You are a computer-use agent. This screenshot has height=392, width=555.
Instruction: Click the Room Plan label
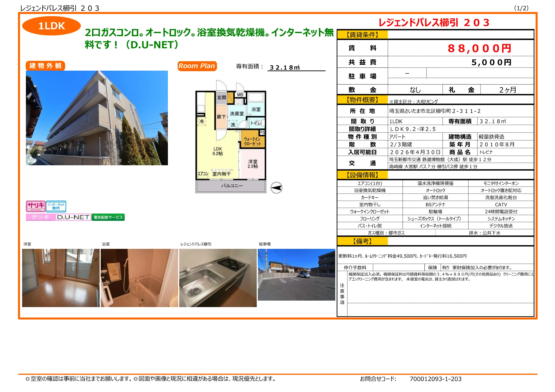197,66
